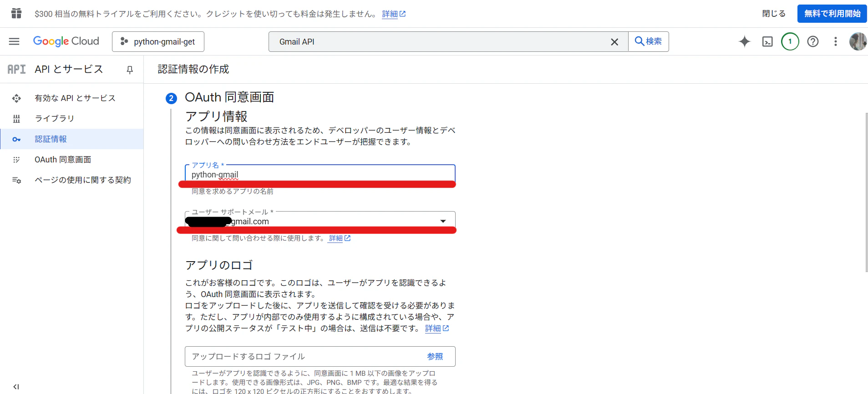This screenshot has height=394, width=868.
Task: Open the notifications badge showing 1
Action: point(790,41)
